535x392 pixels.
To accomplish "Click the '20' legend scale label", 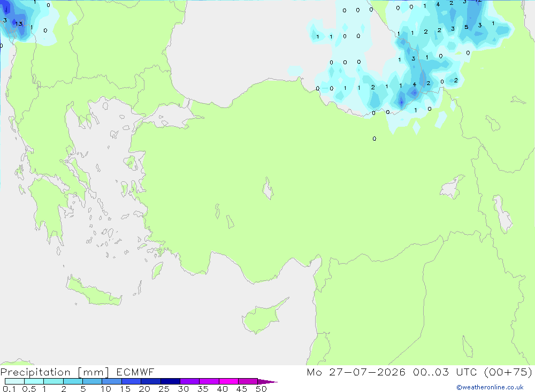I will [x=144, y=389].
